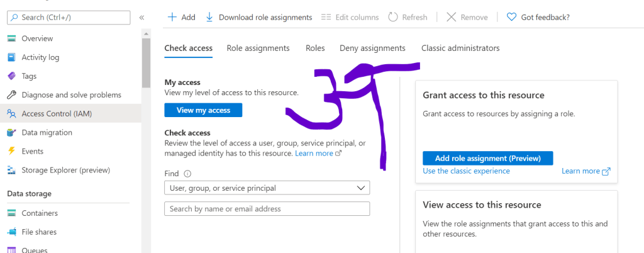The image size is (644, 253).
Task: Open Containers icon under Data storage
Action: [11, 213]
